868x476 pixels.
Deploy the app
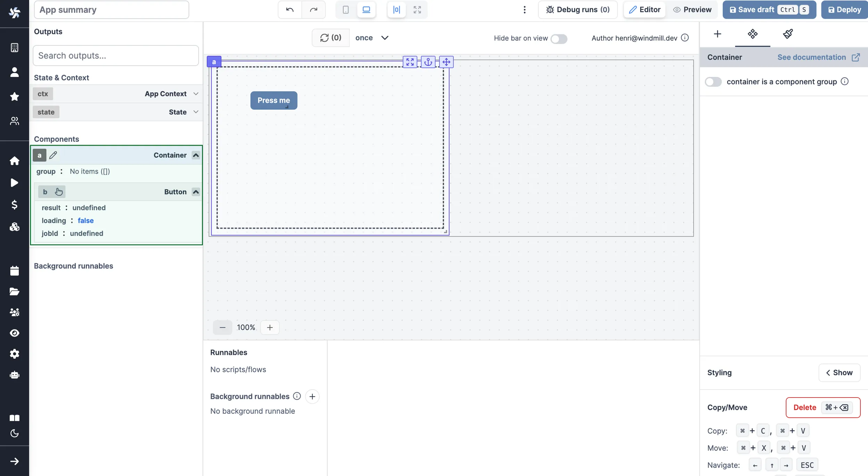click(844, 9)
